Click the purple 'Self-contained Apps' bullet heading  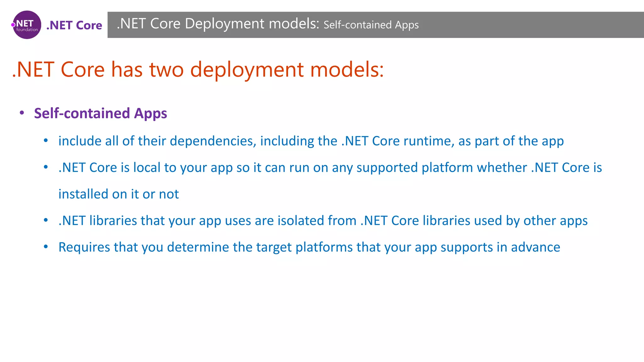(x=100, y=113)
